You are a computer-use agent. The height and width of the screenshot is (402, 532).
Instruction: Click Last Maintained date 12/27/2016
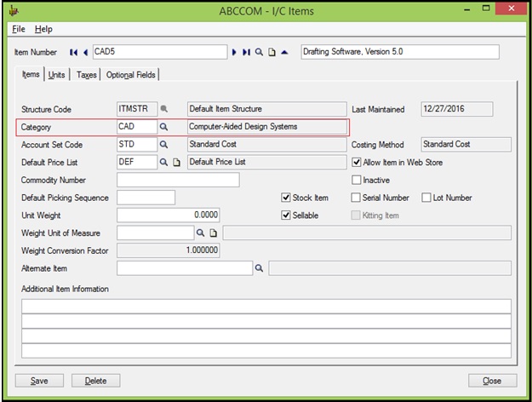click(457, 109)
